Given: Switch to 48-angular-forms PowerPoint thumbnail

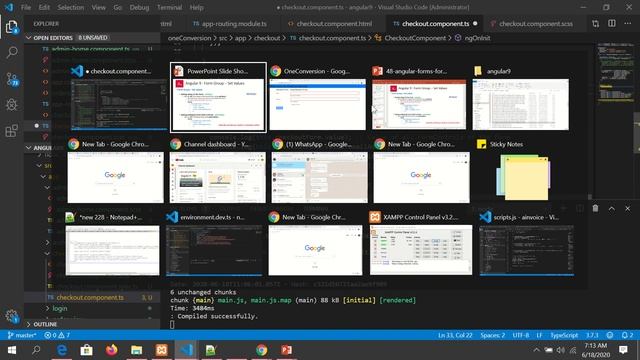Looking at the screenshot, I should (419, 97).
